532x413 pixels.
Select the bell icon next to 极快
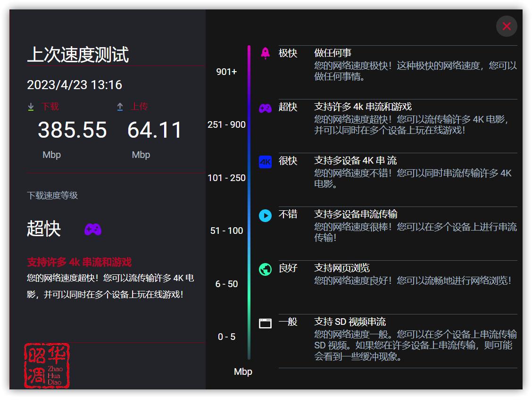[265, 53]
